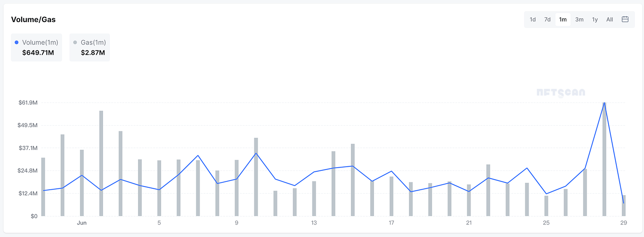Click the 29 date marker on x-axis

coord(623,223)
